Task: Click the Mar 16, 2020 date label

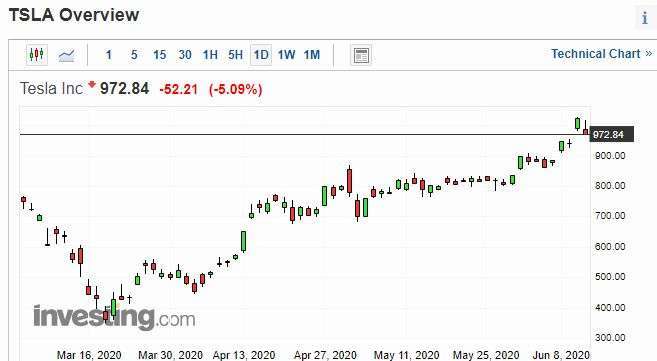Action: 89,355
